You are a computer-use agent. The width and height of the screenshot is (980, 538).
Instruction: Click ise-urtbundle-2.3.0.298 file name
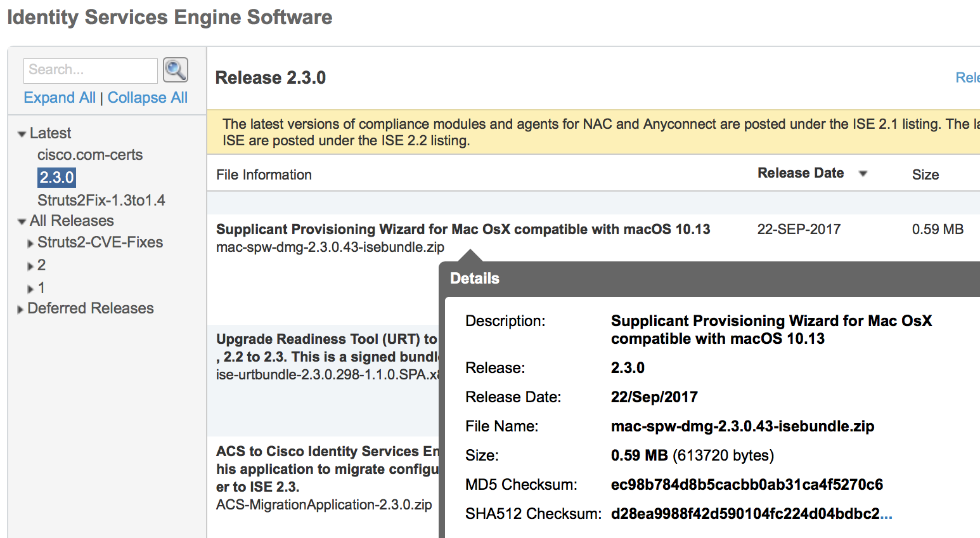(328, 375)
